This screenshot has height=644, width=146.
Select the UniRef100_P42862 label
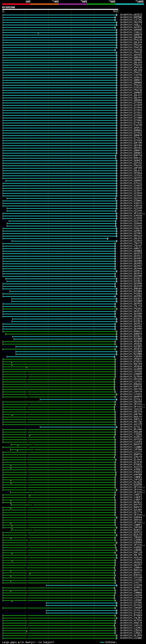click(x=131, y=309)
